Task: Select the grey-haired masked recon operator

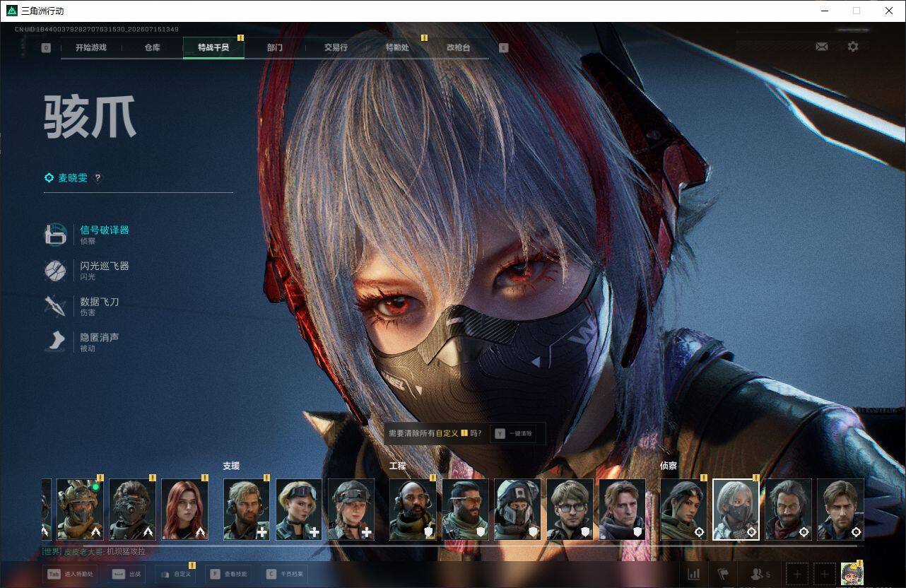Action: [736, 510]
